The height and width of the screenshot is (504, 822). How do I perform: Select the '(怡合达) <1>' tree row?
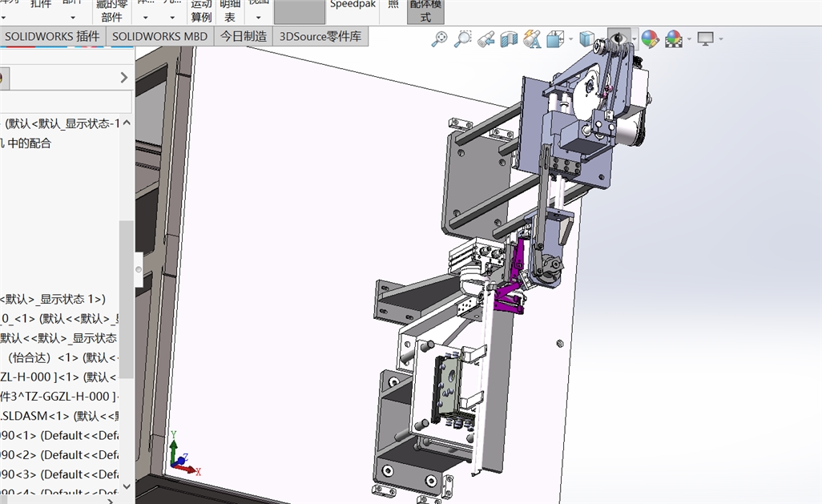60,357
